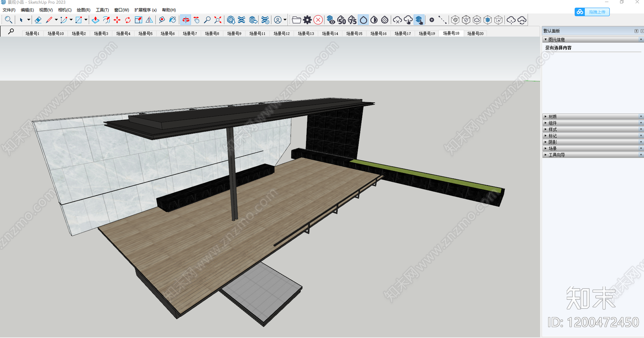Click the blue 拖拽上传 upload button
The width and height of the screenshot is (644, 338).
592,12
